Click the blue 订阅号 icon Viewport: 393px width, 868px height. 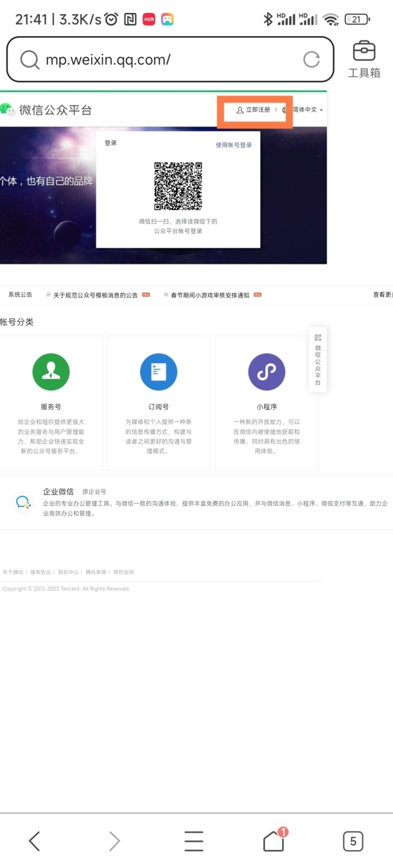pyautogui.click(x=159, y=372)
